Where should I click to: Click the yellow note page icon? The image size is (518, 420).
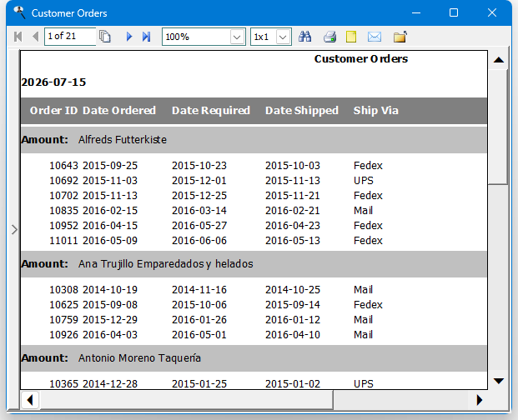coord(351,37)
